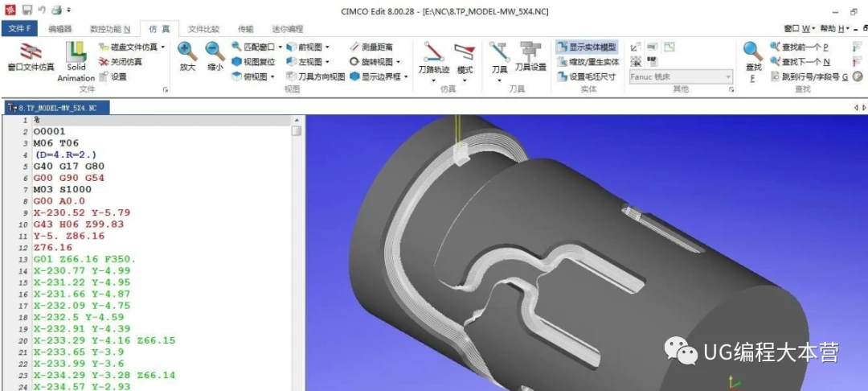Click the diagonal arrows icon in 其他 group
This screenshot has height=391, width=868.
(636, 47)
